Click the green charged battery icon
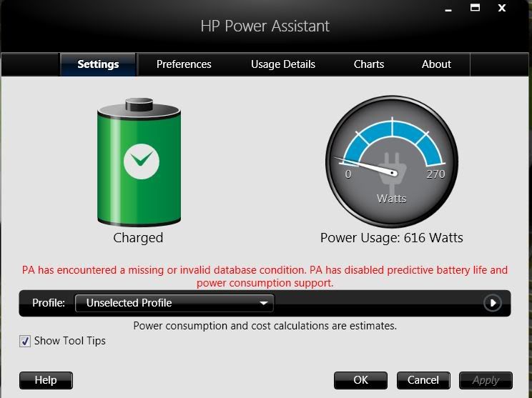Viewport: 532px width, 398px height. (139, 162)
